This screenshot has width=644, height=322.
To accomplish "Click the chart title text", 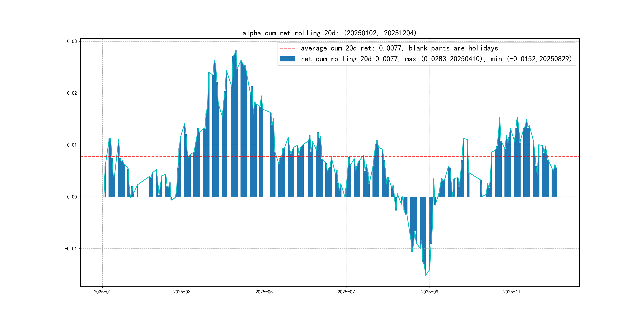I will click(329, 33).
